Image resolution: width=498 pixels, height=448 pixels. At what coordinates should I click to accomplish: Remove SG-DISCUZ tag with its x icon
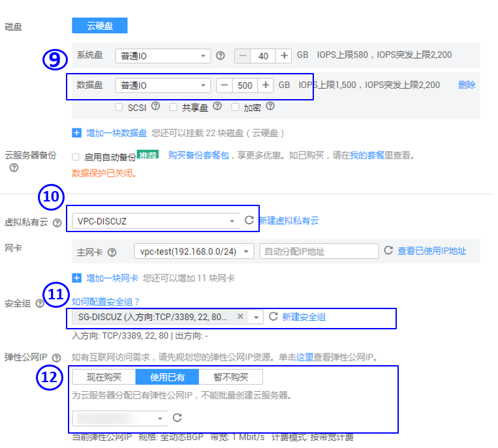[x=240, y=316]
